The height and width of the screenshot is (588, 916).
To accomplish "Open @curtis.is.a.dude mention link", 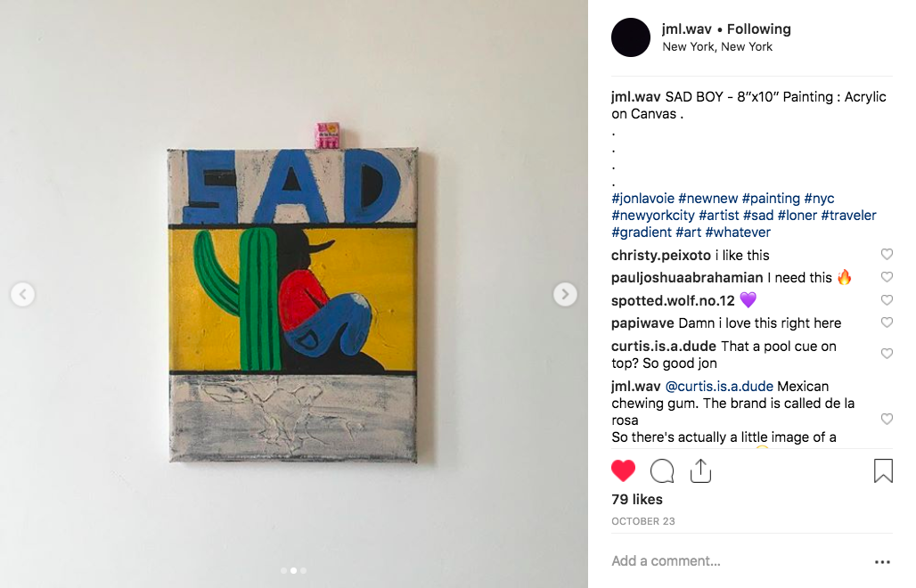I will (x=719, y=387).
